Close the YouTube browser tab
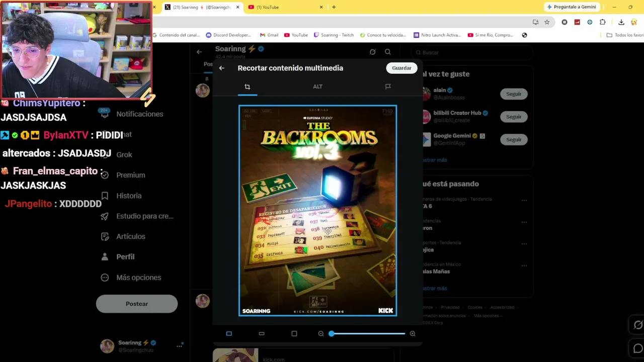Image resolution: width=644 pixels, height=362 pixels. pos(321,7)
